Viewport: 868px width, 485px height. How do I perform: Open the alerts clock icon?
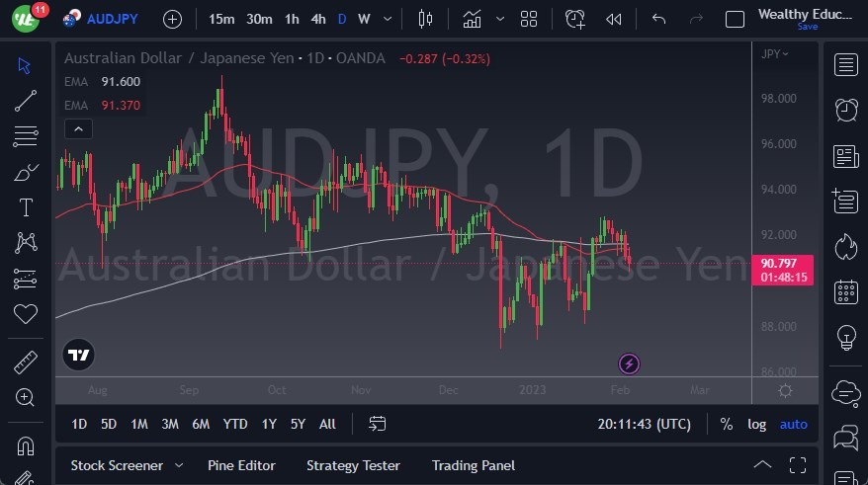845,111
